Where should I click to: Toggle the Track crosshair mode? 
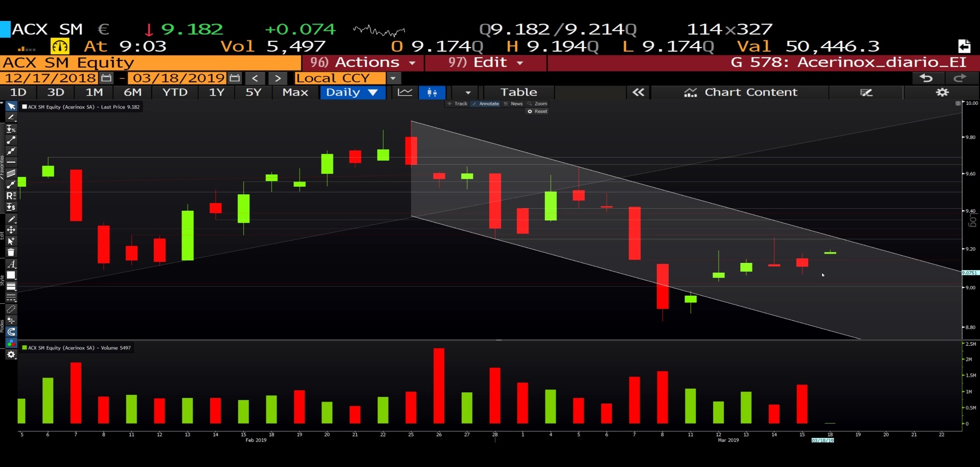pyautogui.click(x=457, y=104)
